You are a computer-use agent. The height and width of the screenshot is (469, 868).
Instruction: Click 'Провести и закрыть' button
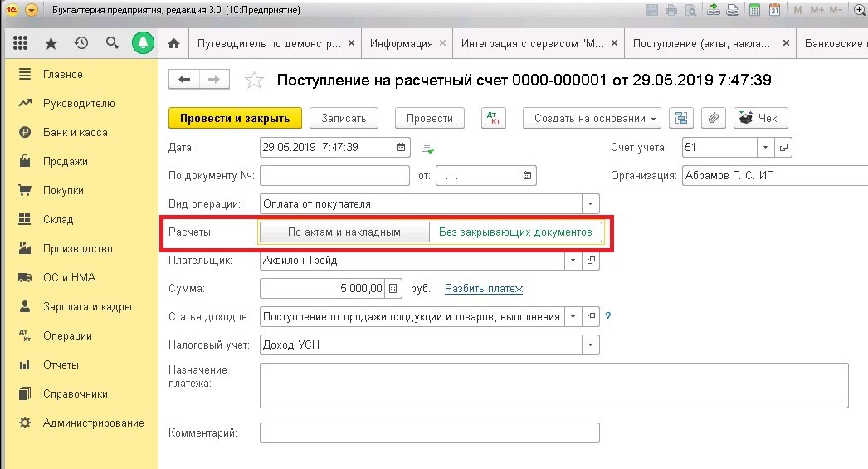(x=235, y=118)
